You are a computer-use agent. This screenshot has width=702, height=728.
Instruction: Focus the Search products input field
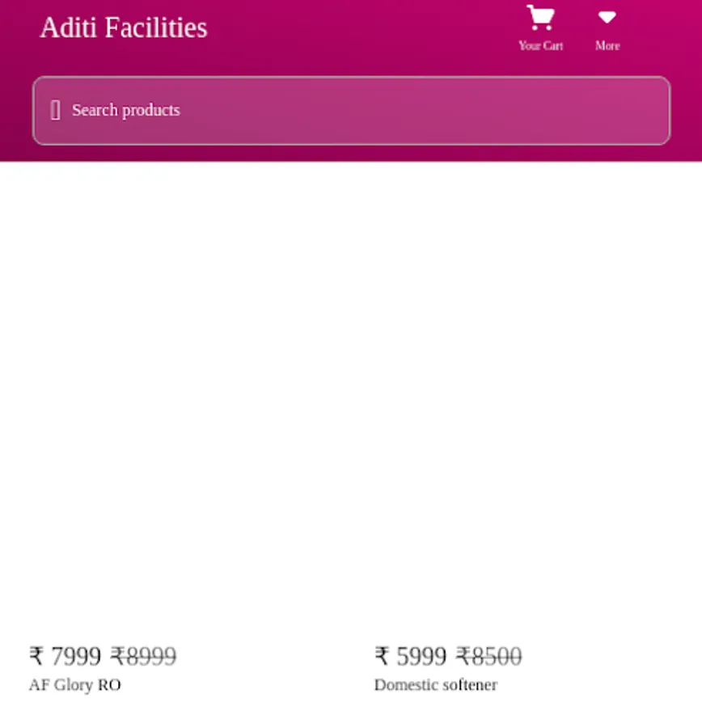(352, 111)
